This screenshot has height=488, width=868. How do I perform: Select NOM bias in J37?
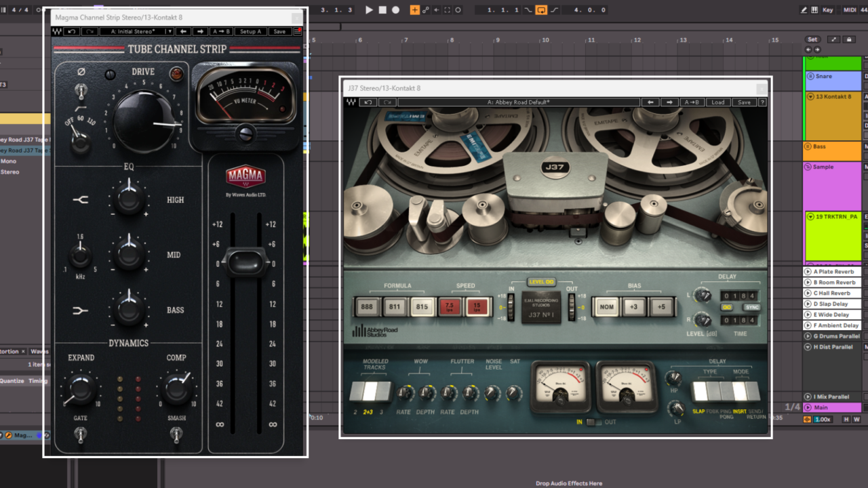[x=607, y=306]
